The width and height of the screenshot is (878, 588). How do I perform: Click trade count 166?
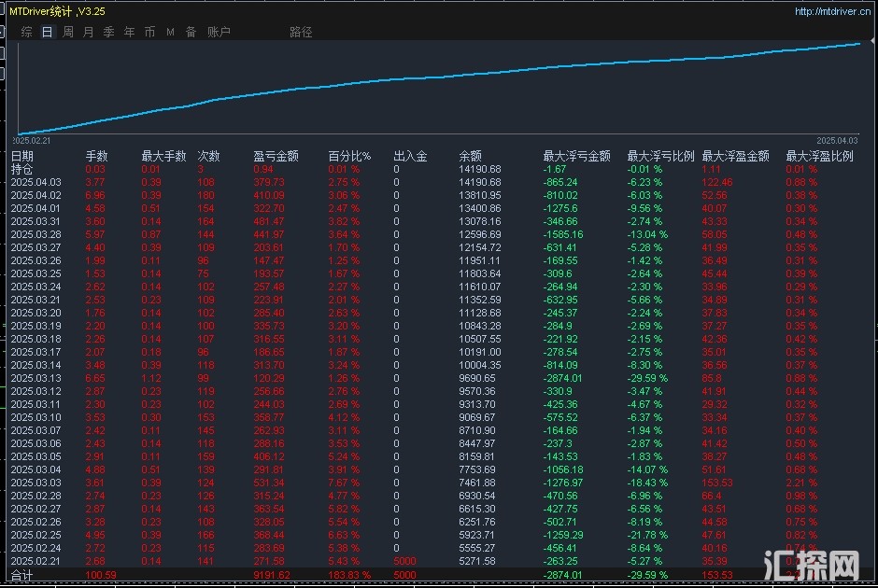[206, 535]
